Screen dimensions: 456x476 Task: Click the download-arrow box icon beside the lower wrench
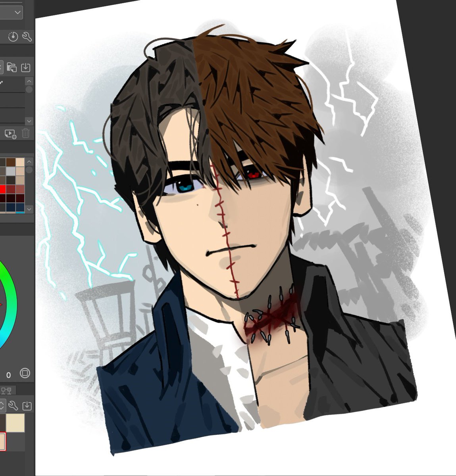click(27, 406)
